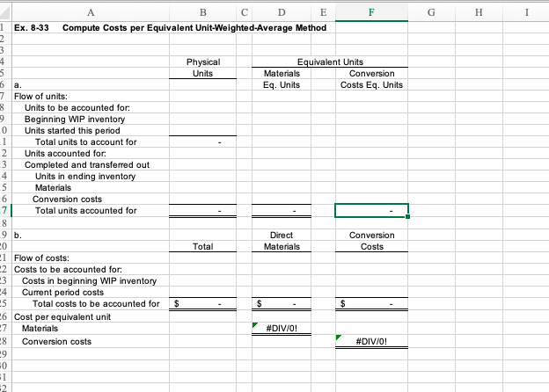
Task: Select Direct Materials cell for Current period costs
Action: pyautogui.click(x=282, y=293)
